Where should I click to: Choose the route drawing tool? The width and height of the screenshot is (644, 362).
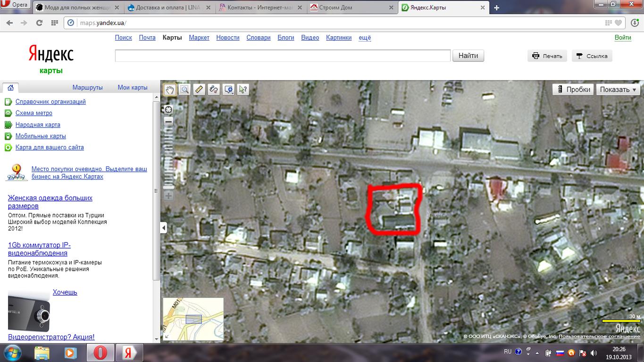click(x=214, y=89)
